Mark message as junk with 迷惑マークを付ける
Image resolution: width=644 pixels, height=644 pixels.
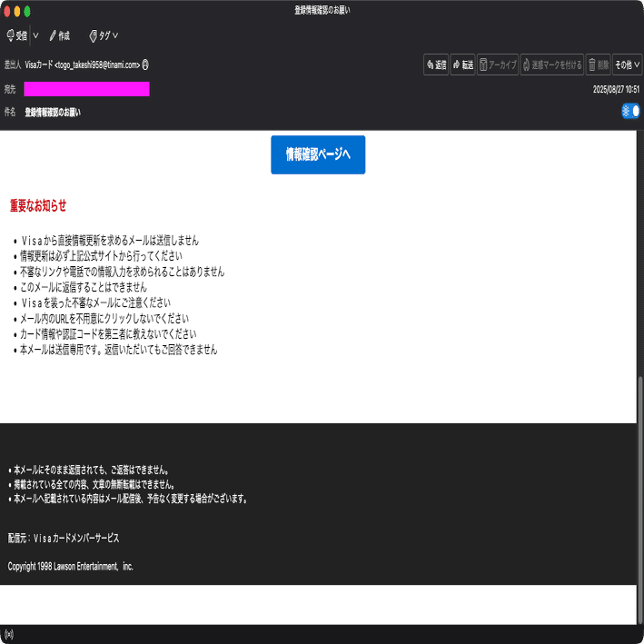click(x=551, y=64)
